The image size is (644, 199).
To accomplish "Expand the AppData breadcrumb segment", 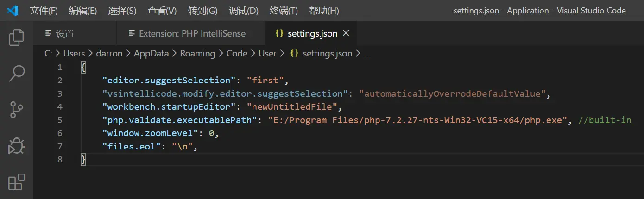I will 151,53.
